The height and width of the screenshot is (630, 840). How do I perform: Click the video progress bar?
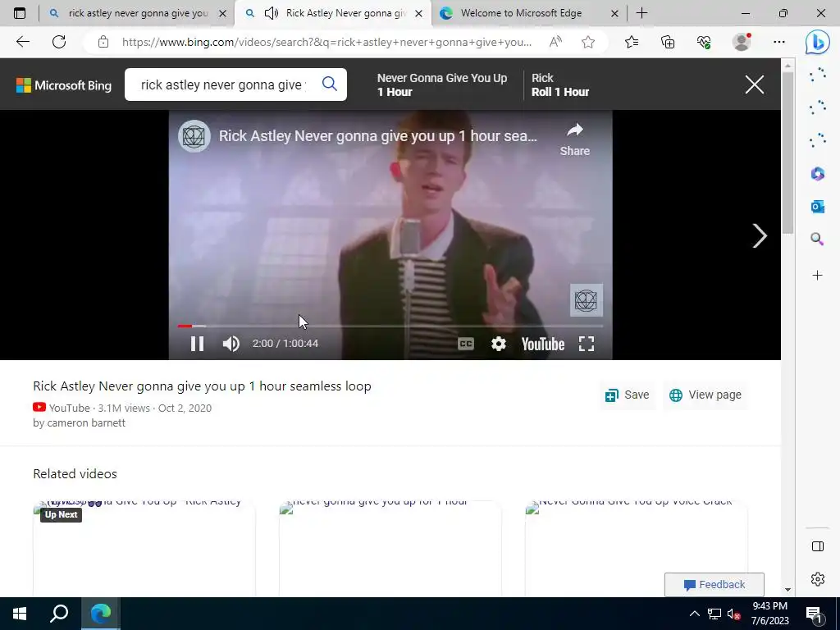(x=390, y=325)
